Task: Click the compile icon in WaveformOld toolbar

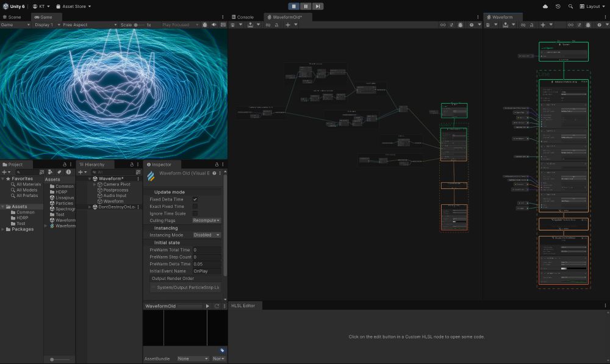Action: (x=251, y=25)
